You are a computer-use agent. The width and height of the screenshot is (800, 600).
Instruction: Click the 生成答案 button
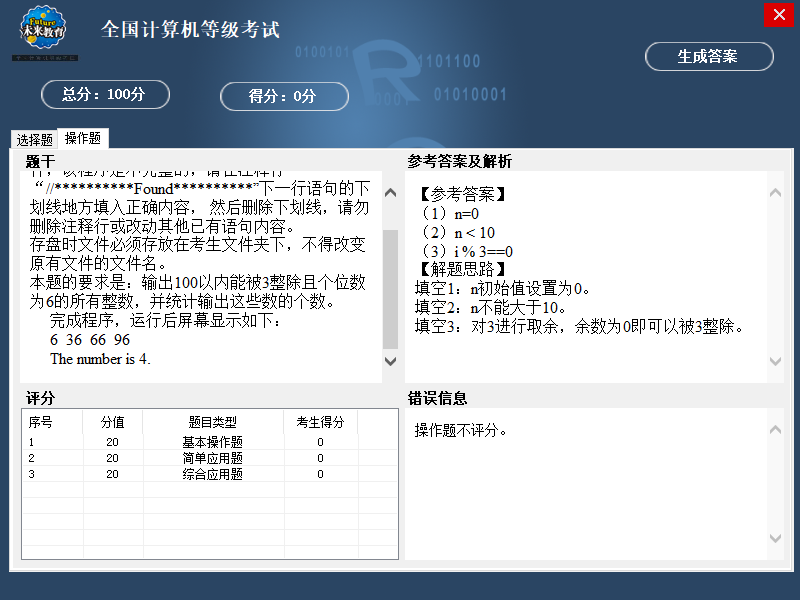tap(709, 57)
